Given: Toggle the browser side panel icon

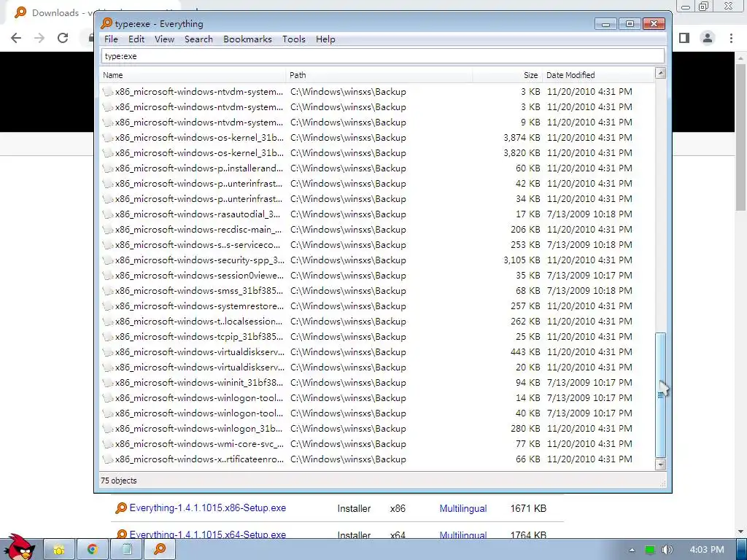Looking at the screenshot, I should (684, 38).
